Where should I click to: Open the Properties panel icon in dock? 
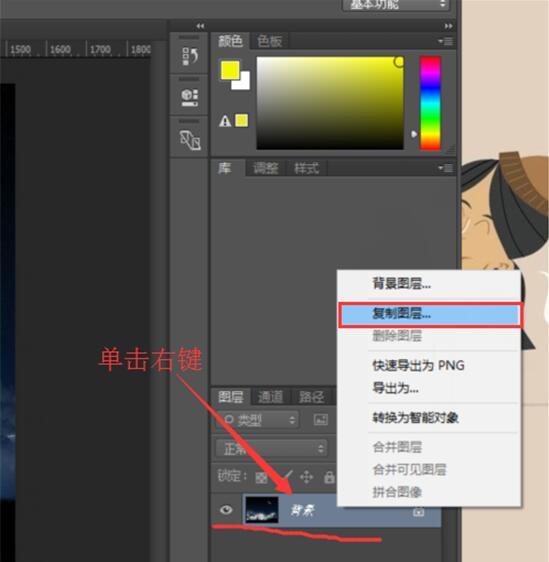[x=190, y=97]
